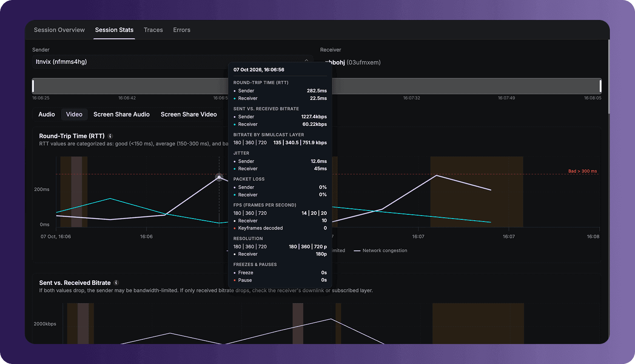Click the Receiver RTT value "22.5ms"
This screenshot has width=635, height=364.
318,98
